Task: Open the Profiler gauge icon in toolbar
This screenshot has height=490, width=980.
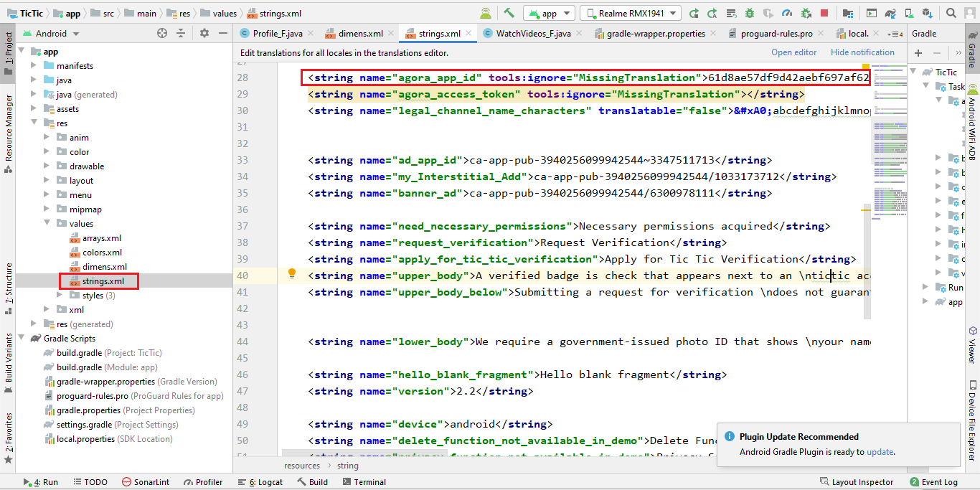Action: [x=787, y=13]
